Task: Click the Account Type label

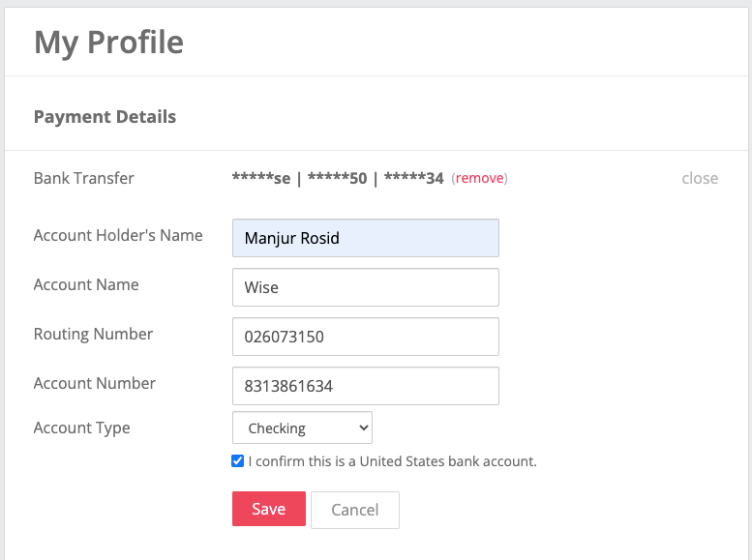Action: pos(81,427)
